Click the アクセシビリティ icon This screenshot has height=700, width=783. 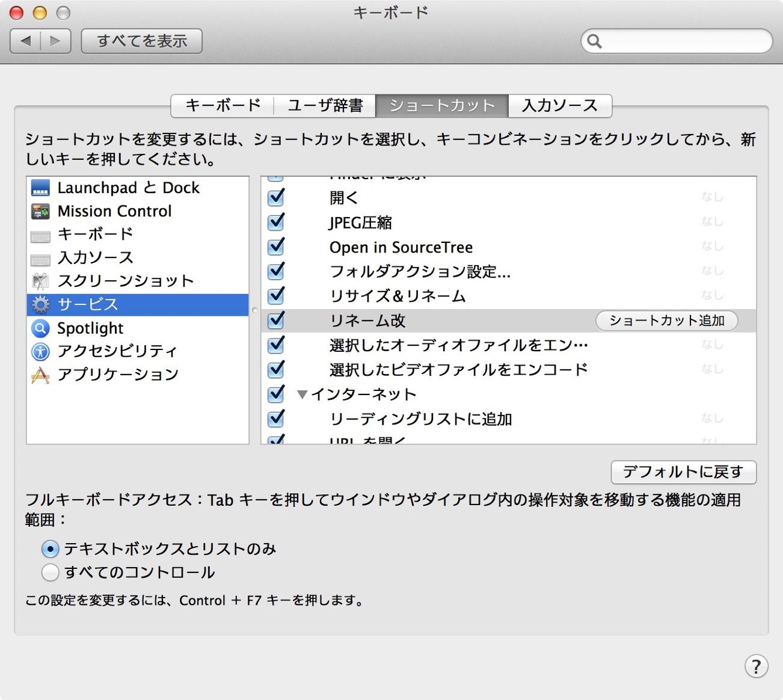40,351
